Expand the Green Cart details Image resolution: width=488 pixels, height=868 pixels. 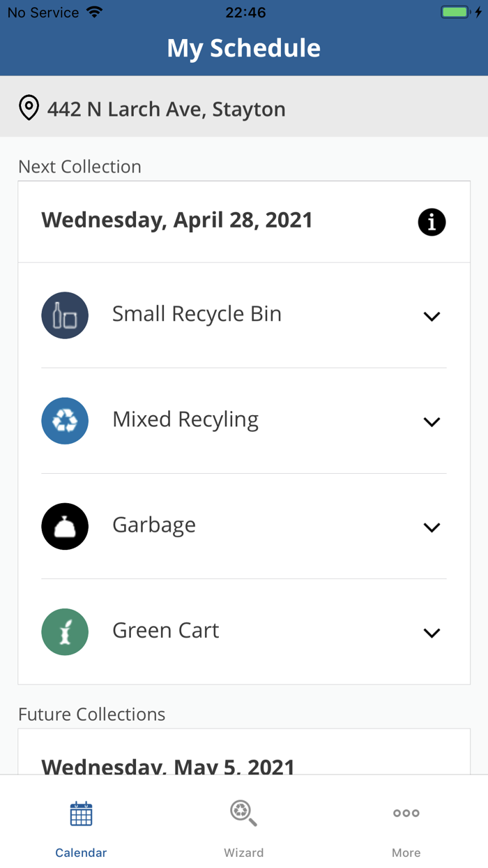(x=432, y=633)
